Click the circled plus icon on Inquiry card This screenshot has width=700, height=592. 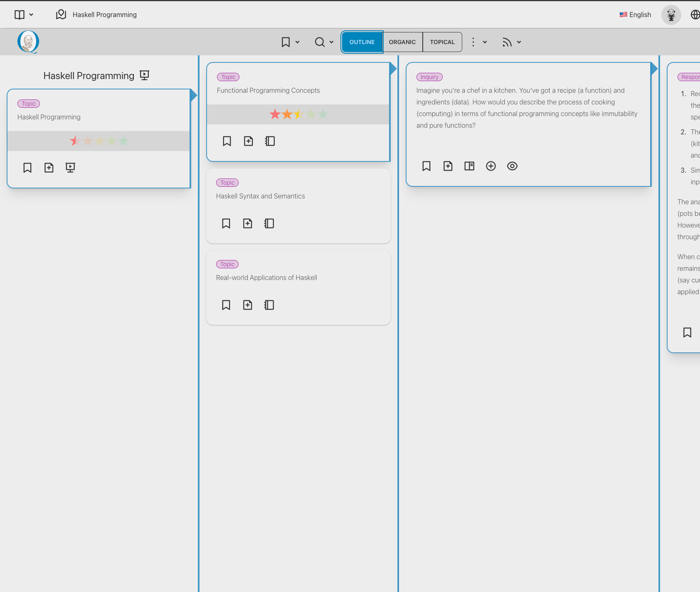coord(491,166)
